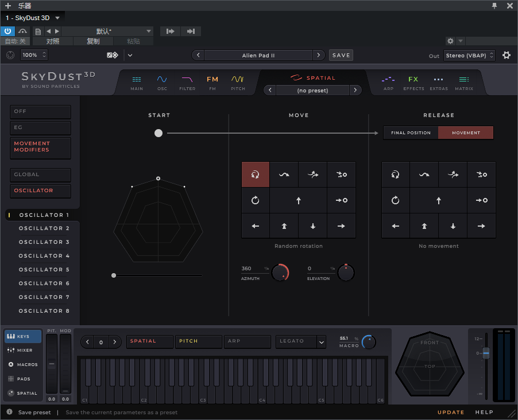Image resolution: width=518 pixels, height=420 pixels.
Task: Expand dropdown arrow next to dice icon
Action: (130, 55)
